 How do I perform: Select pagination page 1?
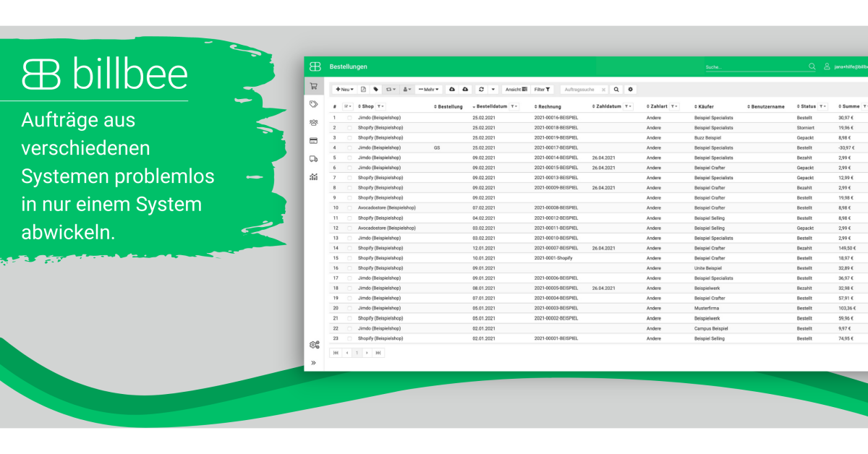(357, 353)
